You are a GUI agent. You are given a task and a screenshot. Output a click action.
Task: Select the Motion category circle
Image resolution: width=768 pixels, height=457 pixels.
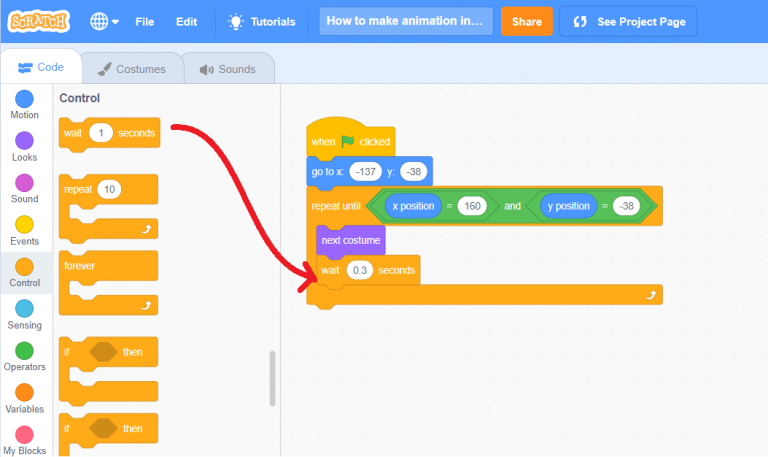25,99
